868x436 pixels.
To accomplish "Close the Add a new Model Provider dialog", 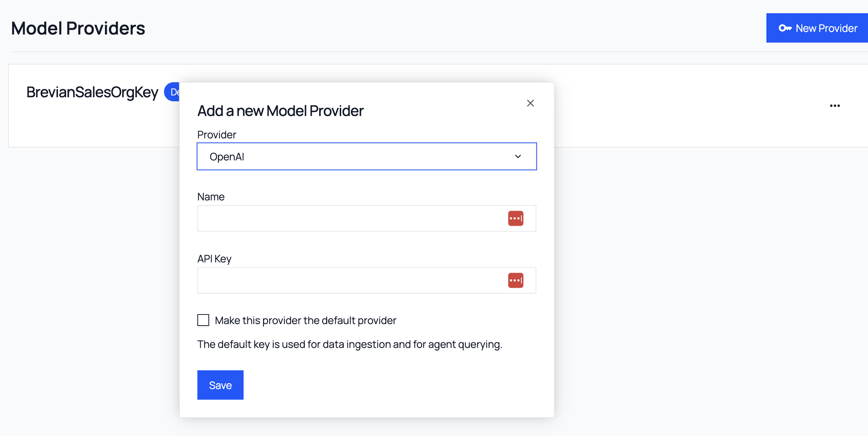I will pyautogui.click(x=530, y=103).
